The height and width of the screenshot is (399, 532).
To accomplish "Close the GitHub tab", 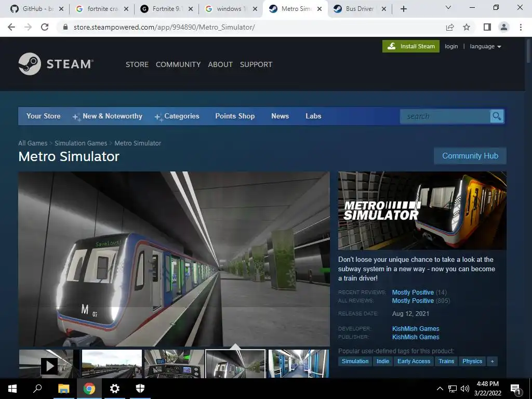I will [x=61, y=9].
